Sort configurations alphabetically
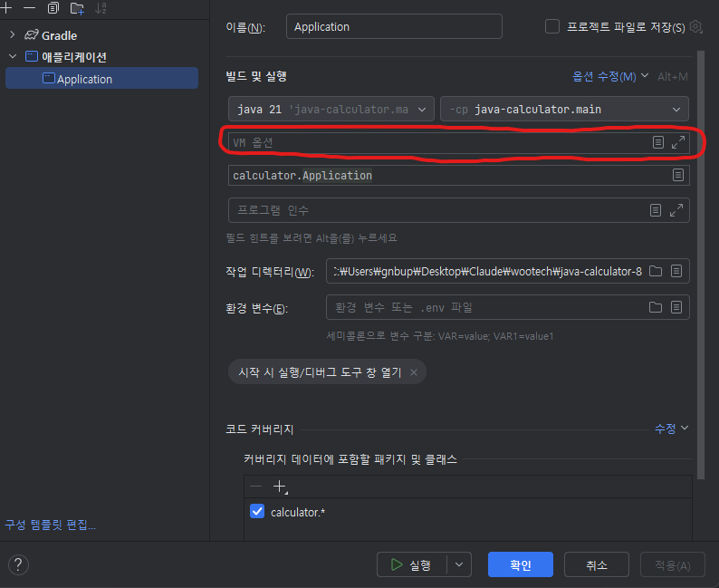Viewport: 719px width, 588px height. (101, 8)
